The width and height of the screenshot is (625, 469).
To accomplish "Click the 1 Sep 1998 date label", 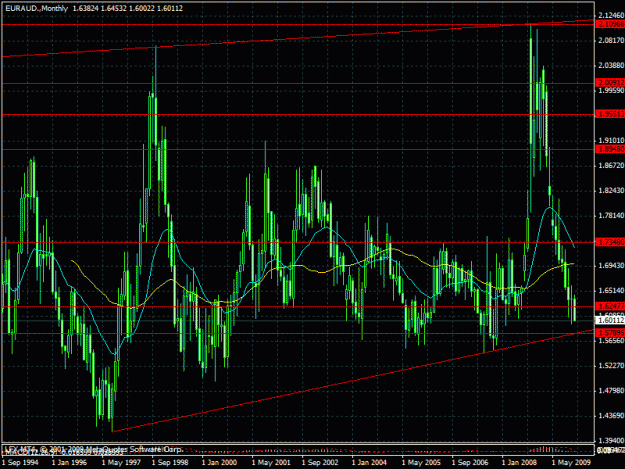I will pyautogui.click(x=170, y=462).
